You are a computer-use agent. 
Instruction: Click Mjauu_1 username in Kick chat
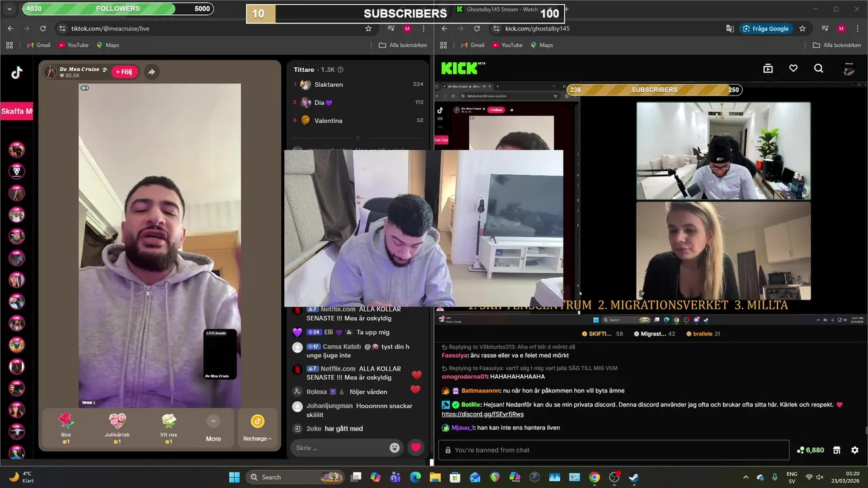pyautogui.click(x=462, y=428)
